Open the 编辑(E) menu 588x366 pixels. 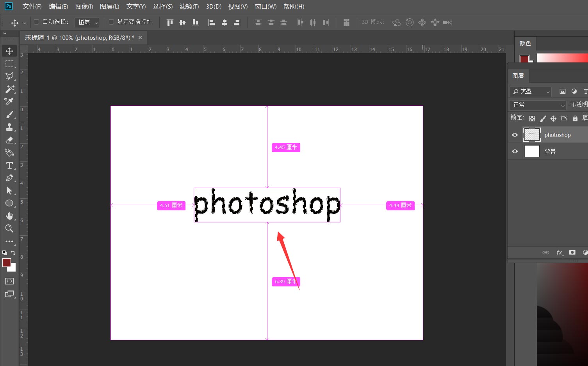coord(59,7)
